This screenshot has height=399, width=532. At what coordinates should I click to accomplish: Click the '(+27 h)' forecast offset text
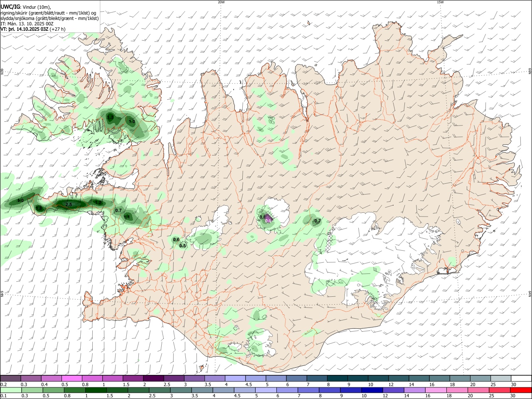(57, 30)
